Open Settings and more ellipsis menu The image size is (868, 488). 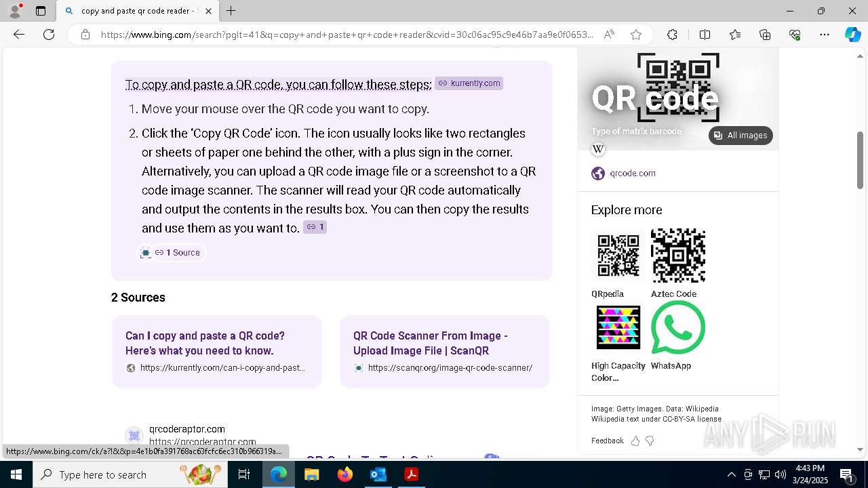point(825,35)
